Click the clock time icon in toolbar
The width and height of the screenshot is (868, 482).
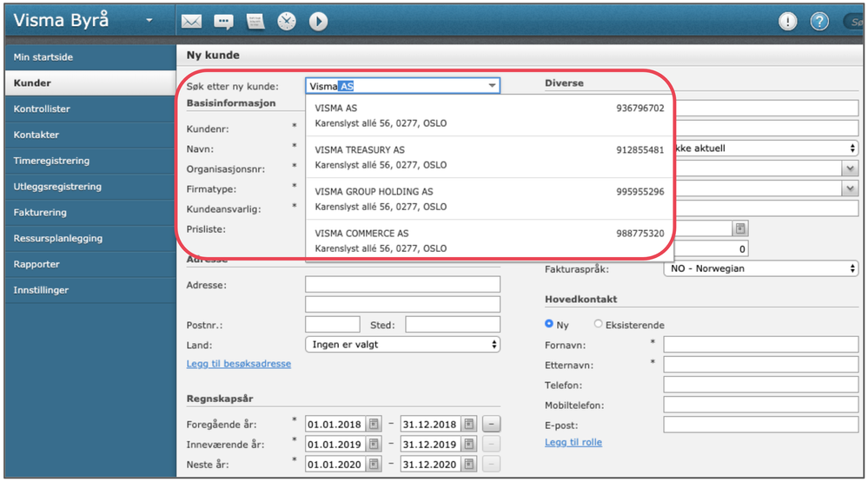[287, 22]
